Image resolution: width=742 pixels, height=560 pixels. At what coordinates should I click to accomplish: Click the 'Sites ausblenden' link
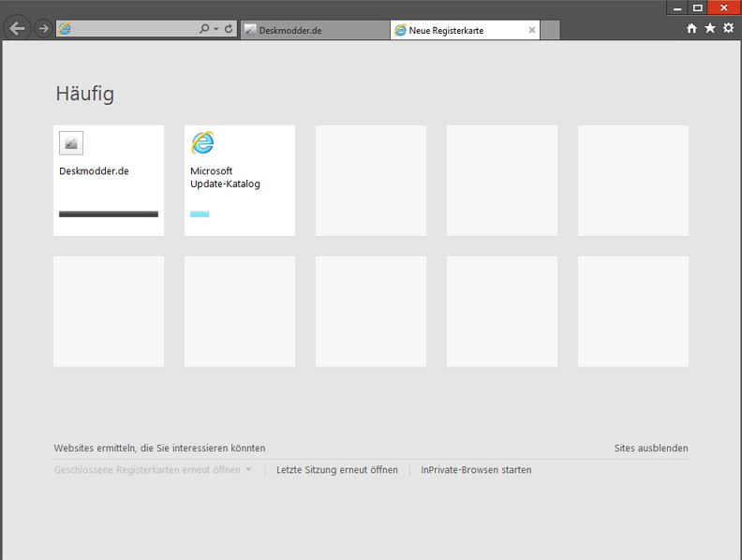(651, 448)
